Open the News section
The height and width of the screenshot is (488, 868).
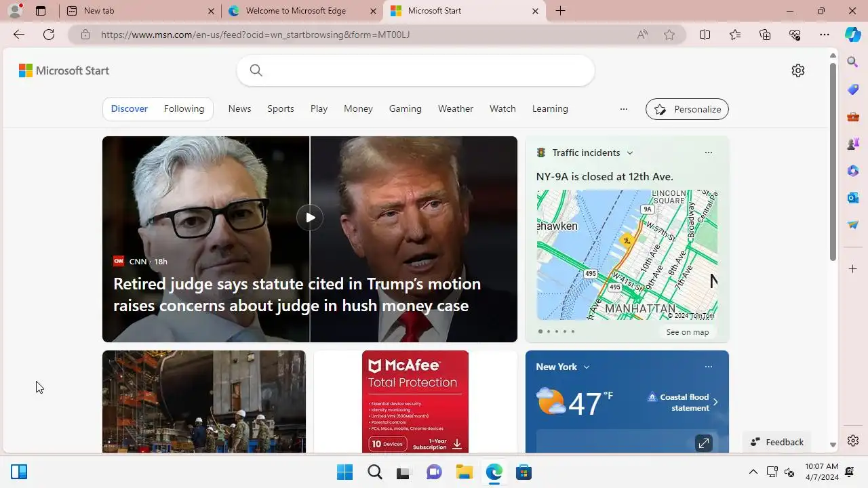tap(239, 108)
